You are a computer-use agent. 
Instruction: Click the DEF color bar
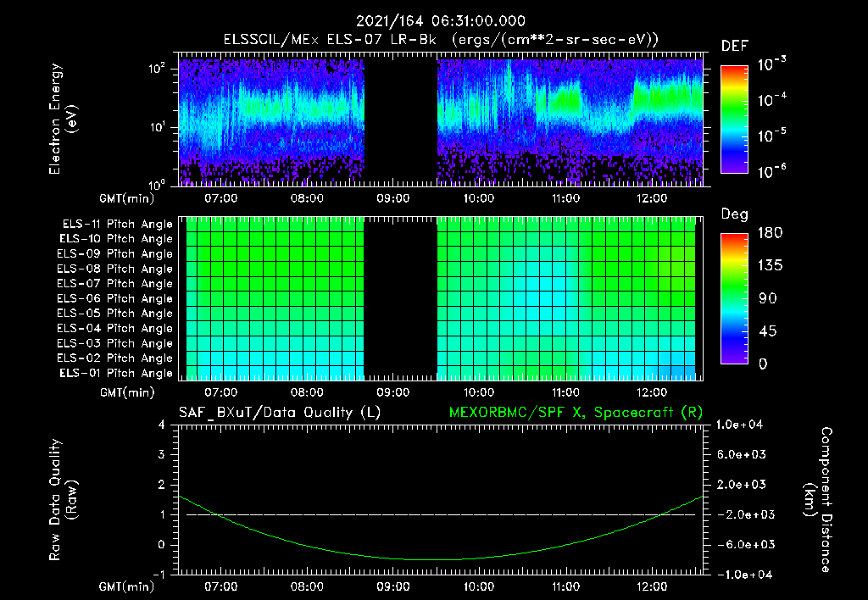pyautogui.click(x=734, y=119)
